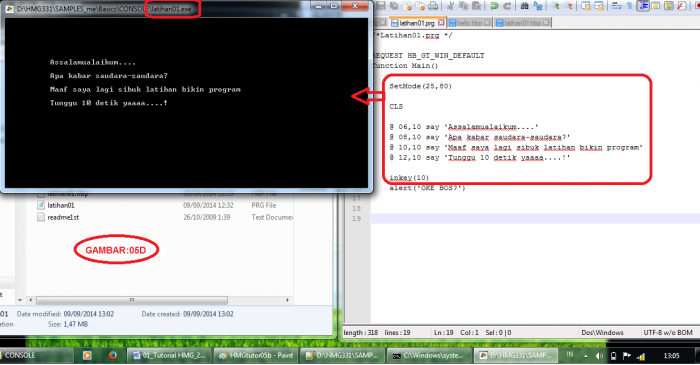Click the down arrow of the Explorer navigation pane scrollbar
The height and width of the screenshot is (365, 700).
[20, 300]
